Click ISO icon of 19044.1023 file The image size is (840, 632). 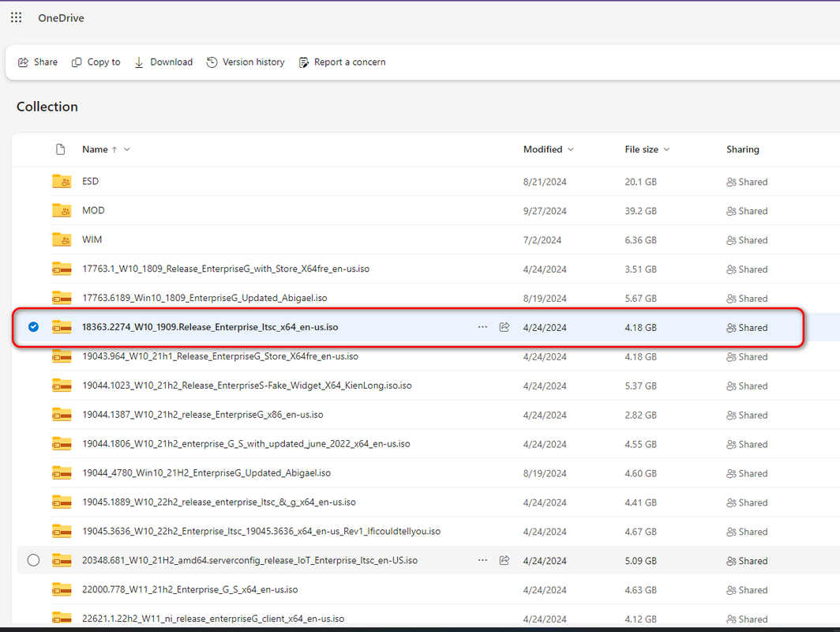click(x=62, y=386)
